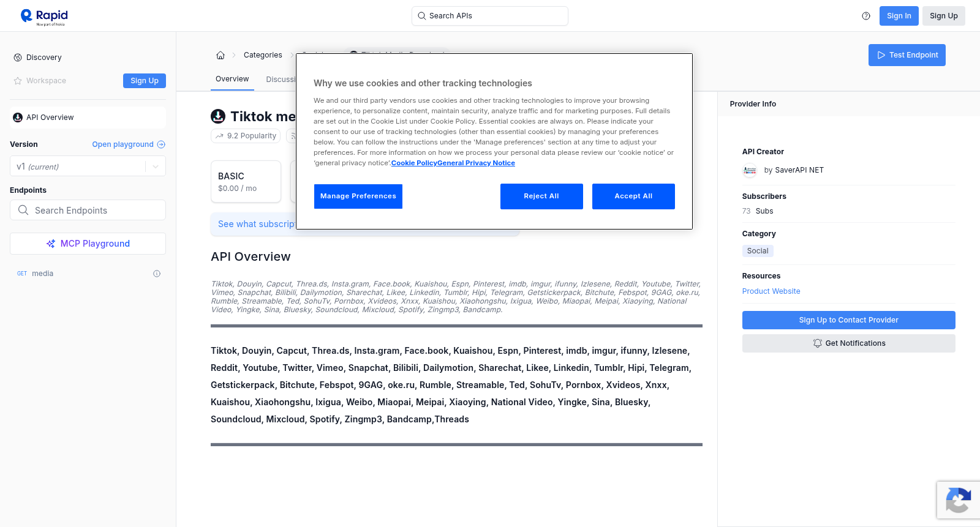The height and width of the screenshot is (527, 980).
Task: Click the search magnifier in Search APIs
Action: pyautogui.click(x=421, y=16)
